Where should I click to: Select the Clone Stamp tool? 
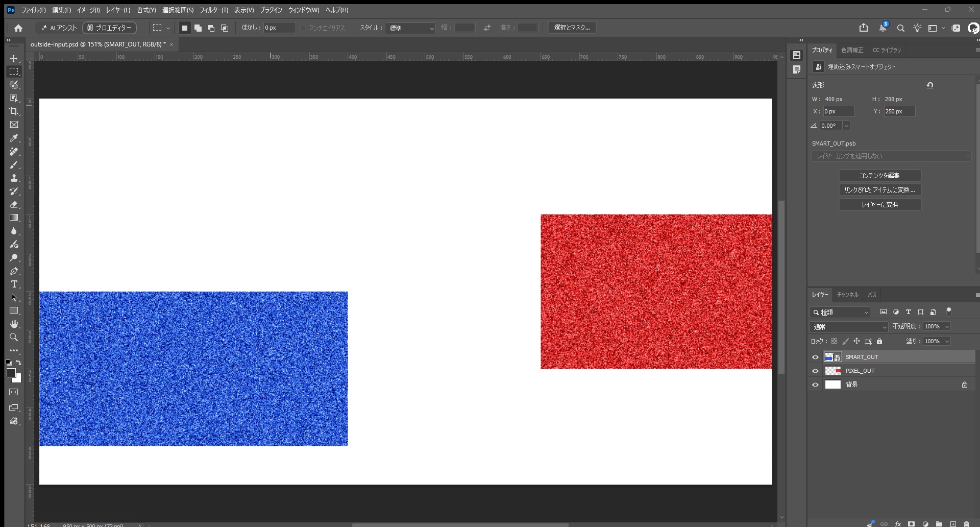pos(14,178)
